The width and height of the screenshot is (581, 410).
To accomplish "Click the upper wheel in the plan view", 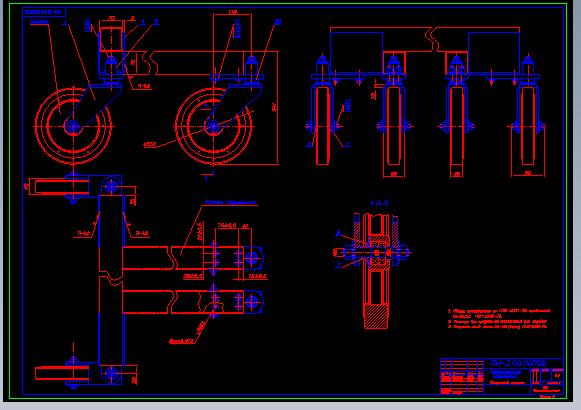I will [62, 186].
